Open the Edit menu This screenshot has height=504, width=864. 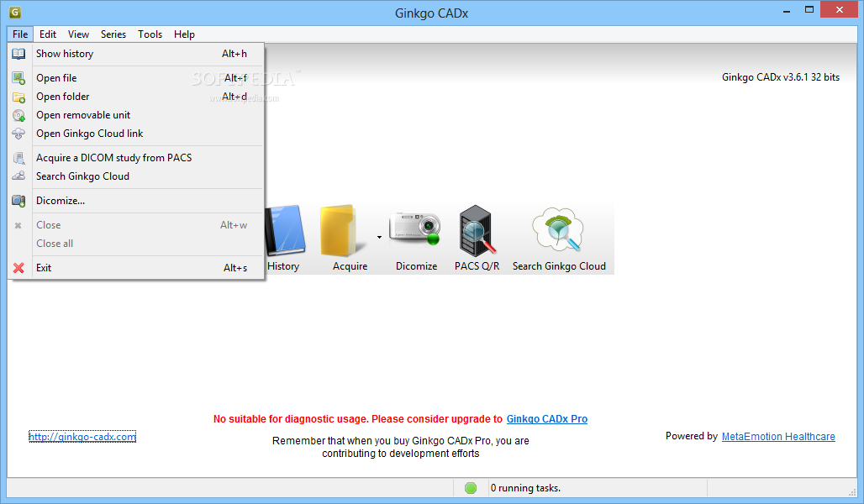(x=48, y=34)
